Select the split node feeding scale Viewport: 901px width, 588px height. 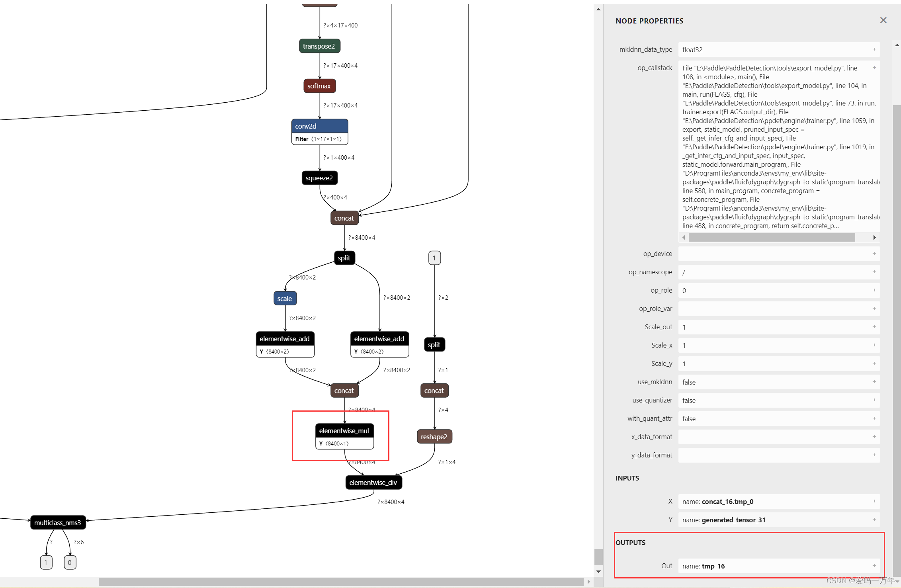[x=344, y=258]
